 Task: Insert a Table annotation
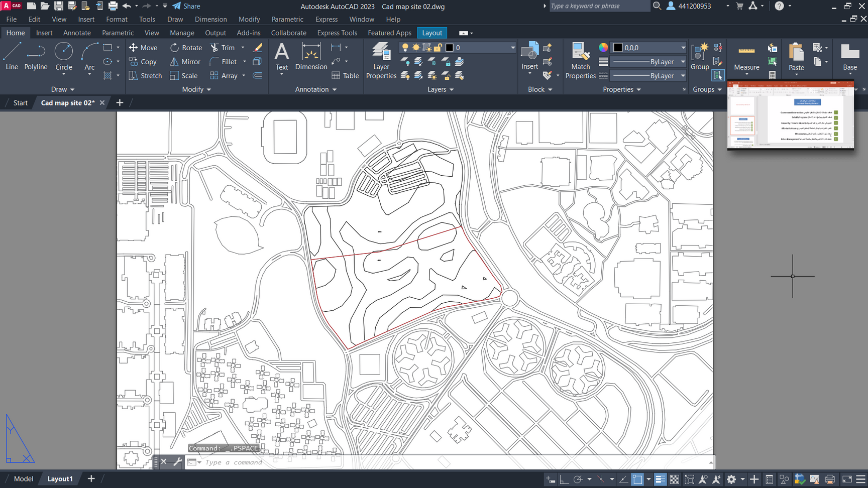(345, 76)
